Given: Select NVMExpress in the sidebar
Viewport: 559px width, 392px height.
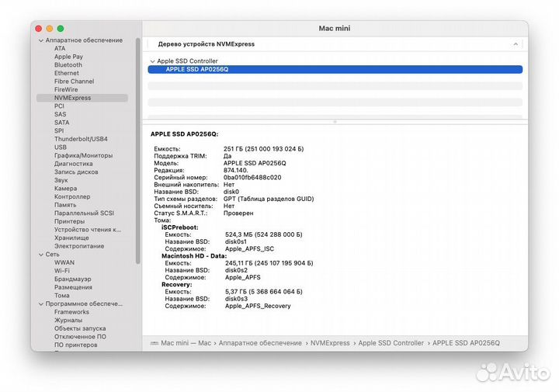Looking at the screenshot, I should pos(82,98).
